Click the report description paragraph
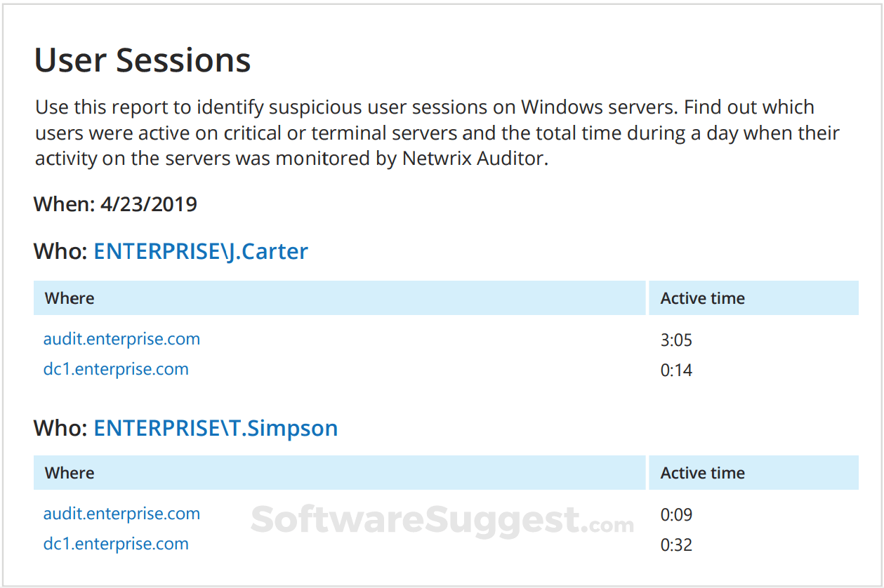Screen dimensions: 884x588 coord(437,133)
